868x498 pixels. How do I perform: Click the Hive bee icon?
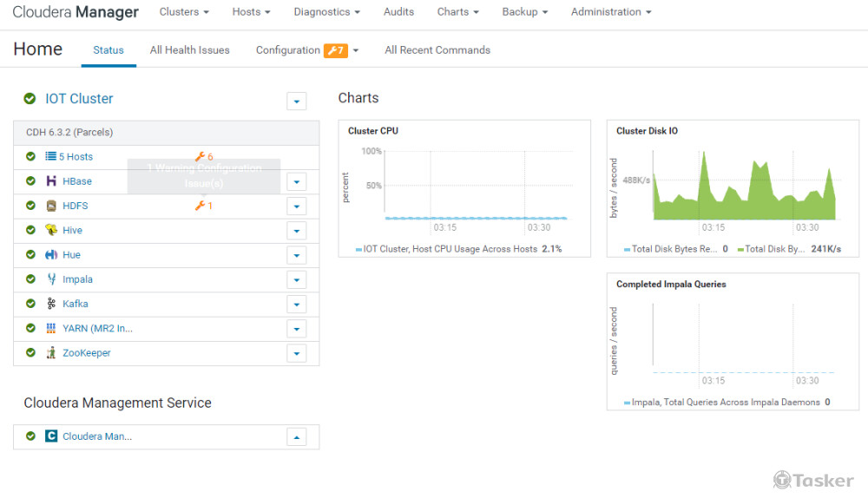coord(52,230)
